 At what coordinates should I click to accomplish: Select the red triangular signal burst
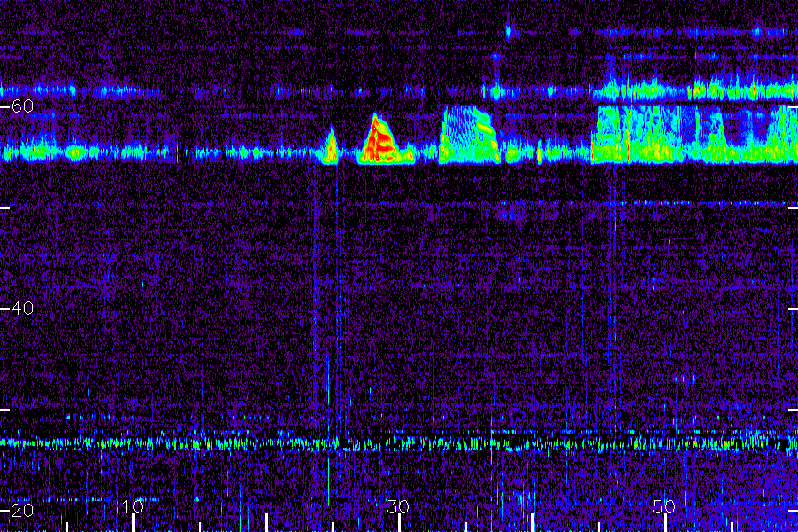386,139
